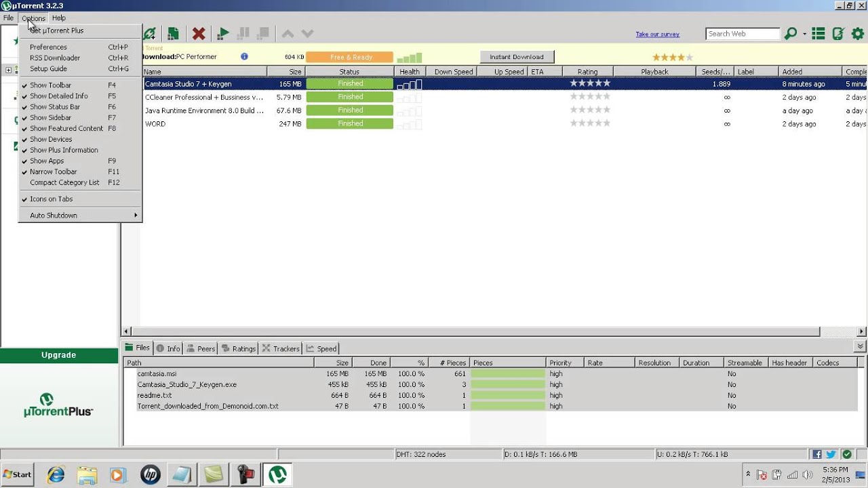Click the Add Torrent from URL icon
The height and width of the screenshot is (488, 868).
click(149, 33)
